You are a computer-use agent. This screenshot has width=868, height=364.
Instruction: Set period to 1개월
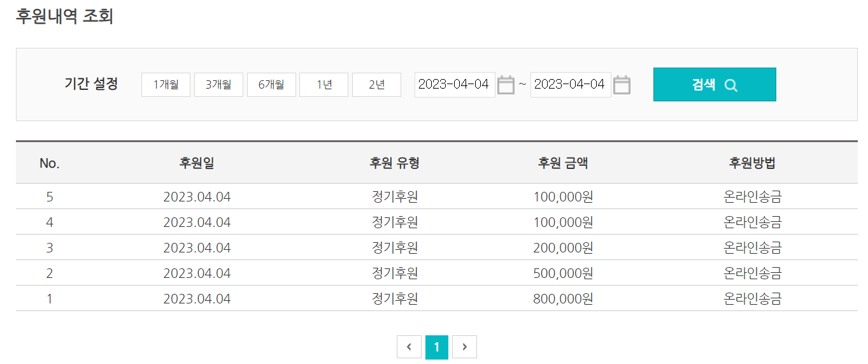(x=166, y=85)
